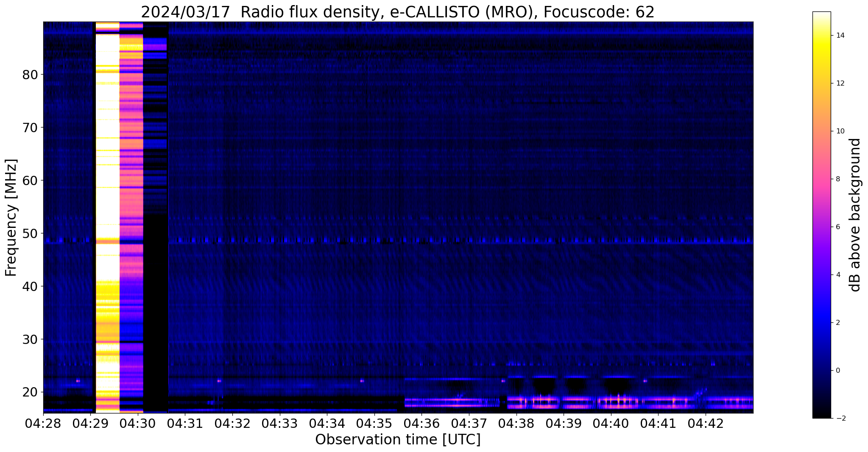
Task: Click the 'dB above background' colorbar label
Action: click(x=855, y=215)
